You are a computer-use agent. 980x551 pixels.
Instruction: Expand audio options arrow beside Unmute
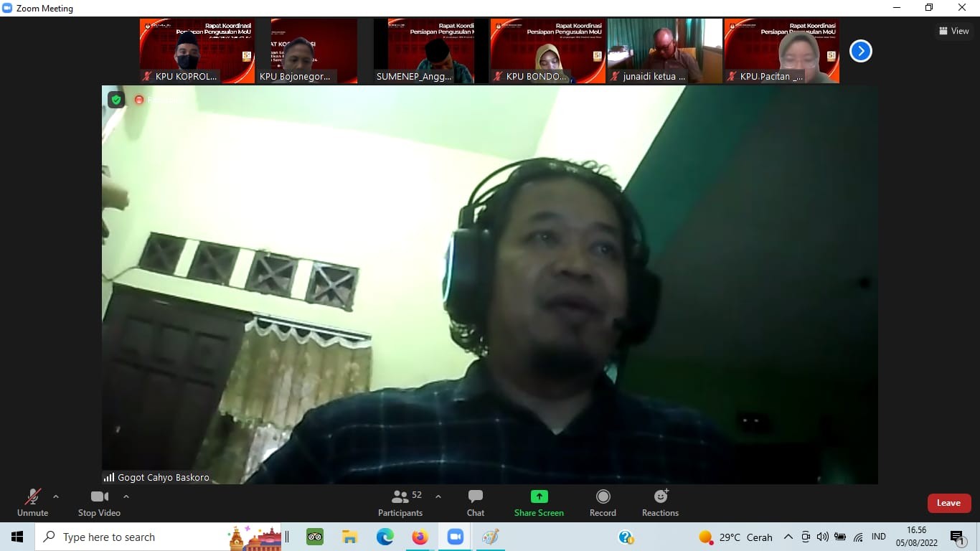point(56,496)
